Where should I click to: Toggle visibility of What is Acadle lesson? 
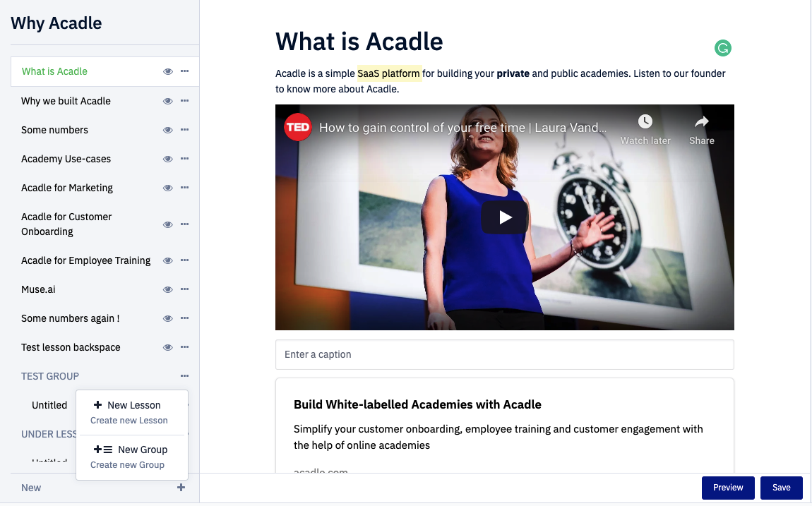168,71
